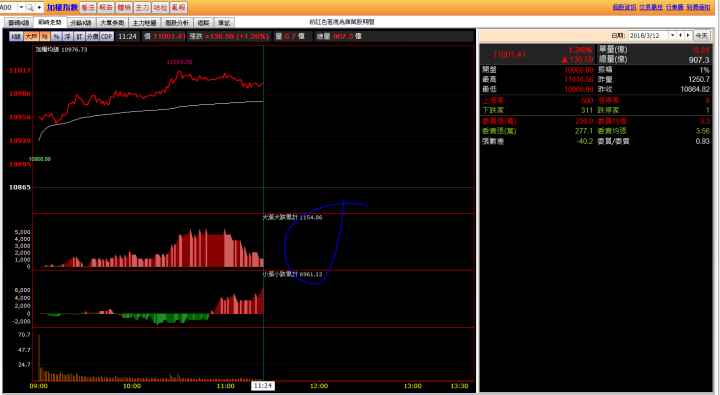The width and height of the screenshot is (720, 395).
Task: Switch to the 個股分析 tab
Action: pos(177,23)
